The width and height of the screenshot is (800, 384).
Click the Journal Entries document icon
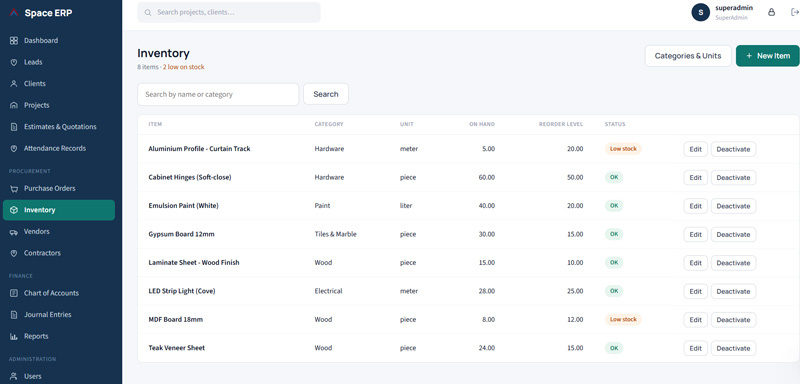click(x=14, y=315)
